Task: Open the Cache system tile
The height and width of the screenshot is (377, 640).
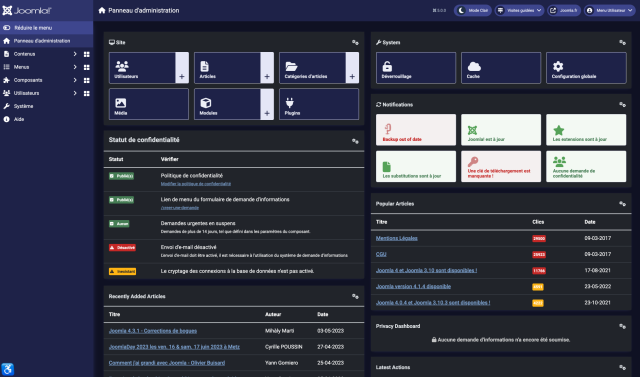Action: point(501,68)
